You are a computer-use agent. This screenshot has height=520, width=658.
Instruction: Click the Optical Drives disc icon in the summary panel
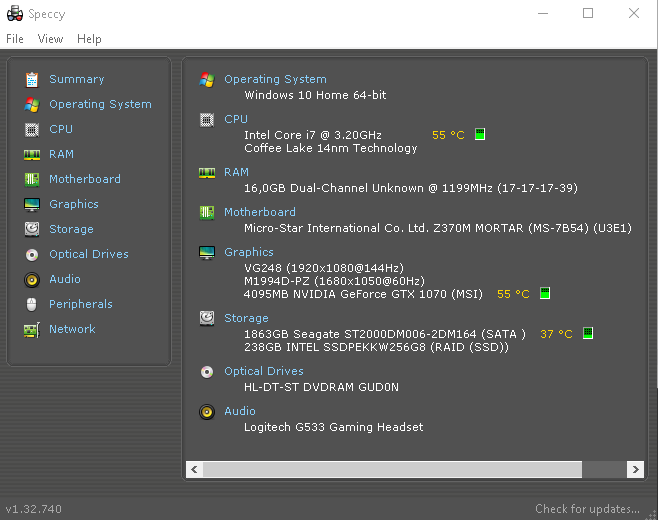click(x=207, y=372)
